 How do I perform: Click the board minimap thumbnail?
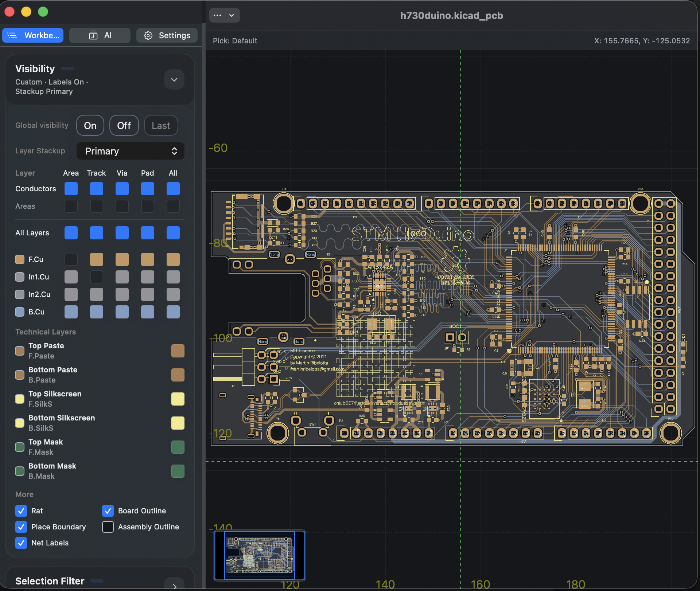coord(260,555)
